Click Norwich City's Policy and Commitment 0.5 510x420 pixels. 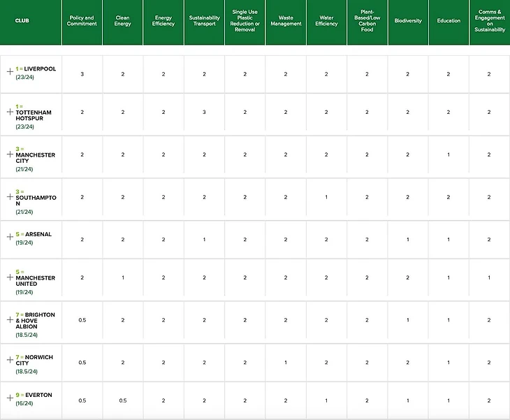coord(82,363)
